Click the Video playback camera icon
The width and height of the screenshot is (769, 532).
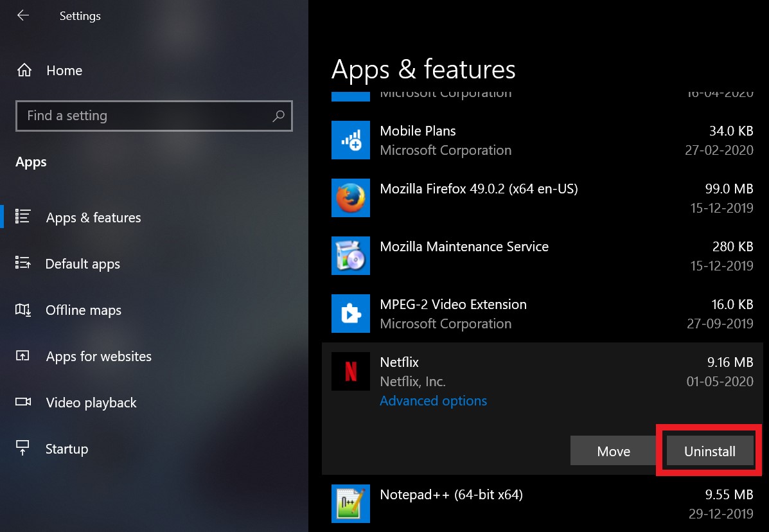[x=22, y=402]
